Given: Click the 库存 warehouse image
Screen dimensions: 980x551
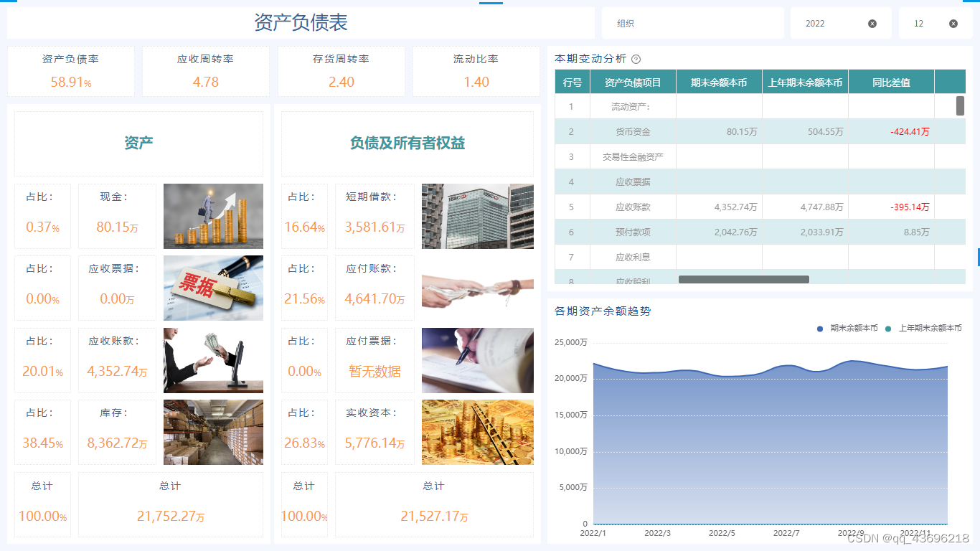Looking at the screenshot, I should 213,433.
